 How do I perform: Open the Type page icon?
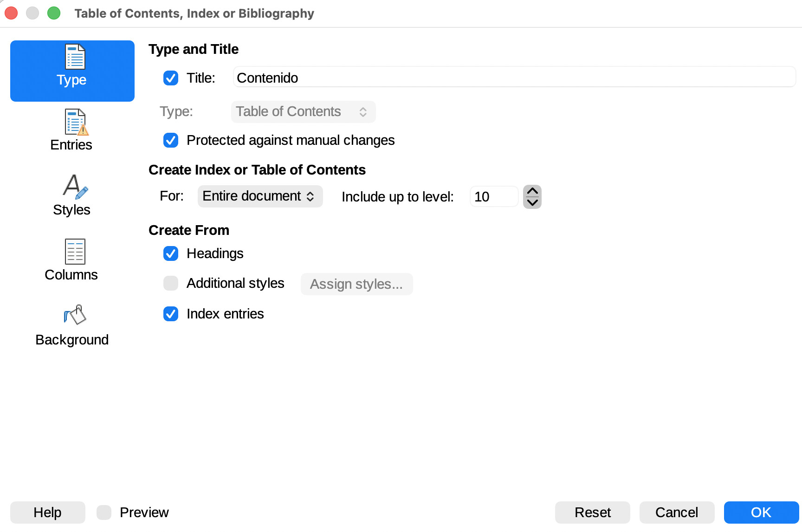[x=74, y=58]
